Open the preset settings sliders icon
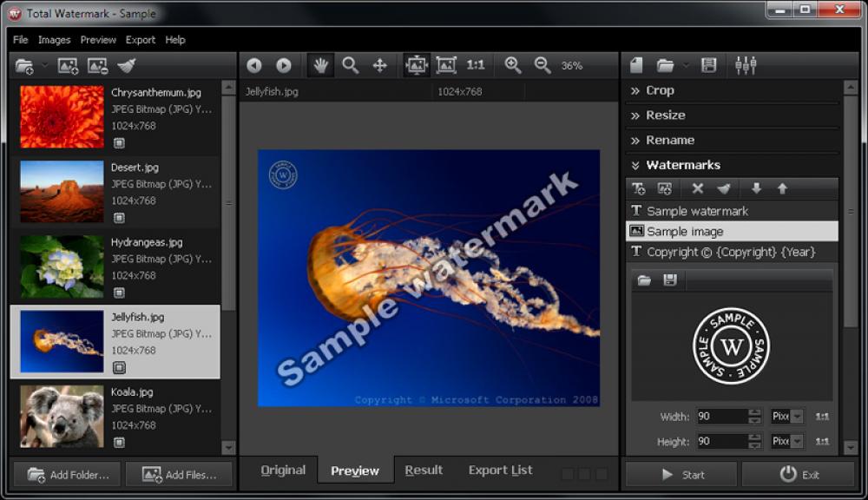This screenshot has width=868, height=500. coord(746,64)
